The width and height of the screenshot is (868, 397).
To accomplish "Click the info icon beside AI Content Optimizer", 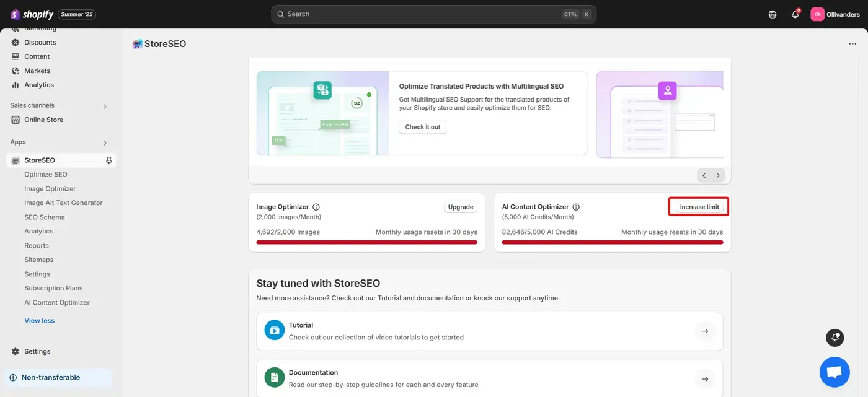I will [576, 207].
